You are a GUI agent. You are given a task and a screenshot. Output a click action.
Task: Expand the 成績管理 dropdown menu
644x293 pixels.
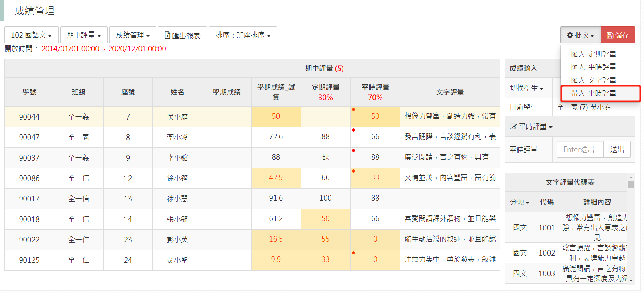(x=133, y=35)
